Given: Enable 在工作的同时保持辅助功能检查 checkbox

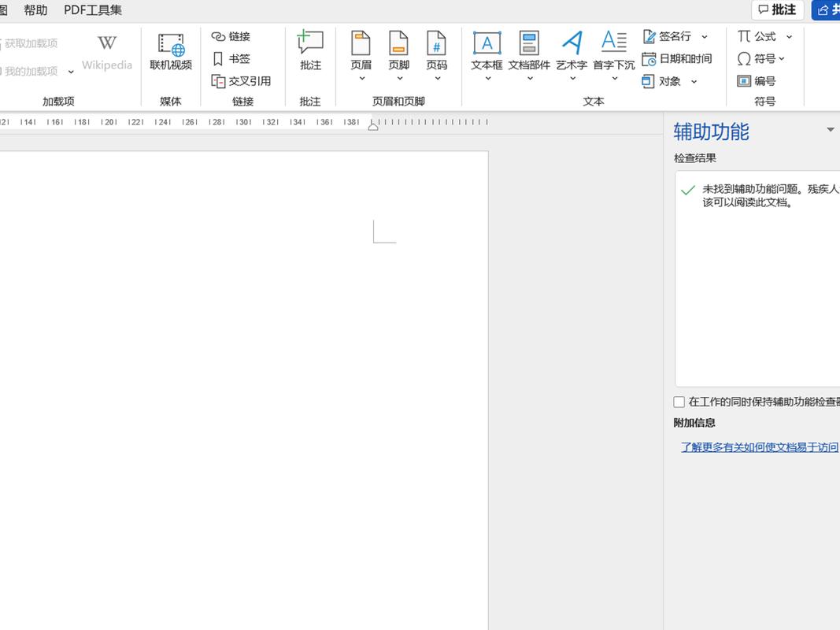Looking at the screenshot, I should (679, 402).
